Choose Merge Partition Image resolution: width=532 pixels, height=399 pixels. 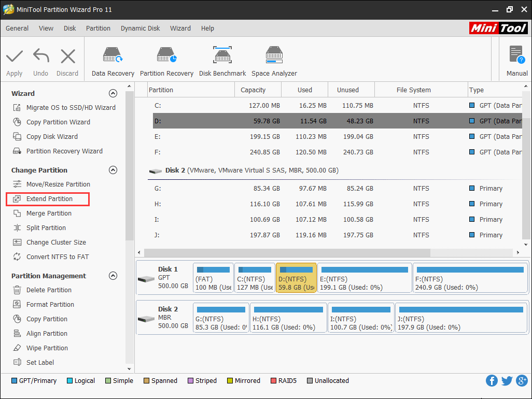coord(42,213)
